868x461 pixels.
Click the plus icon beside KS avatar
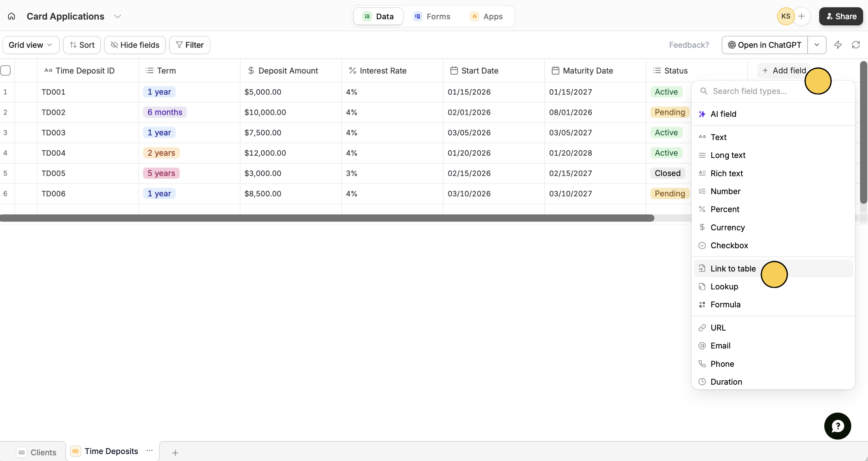[802, 16]
